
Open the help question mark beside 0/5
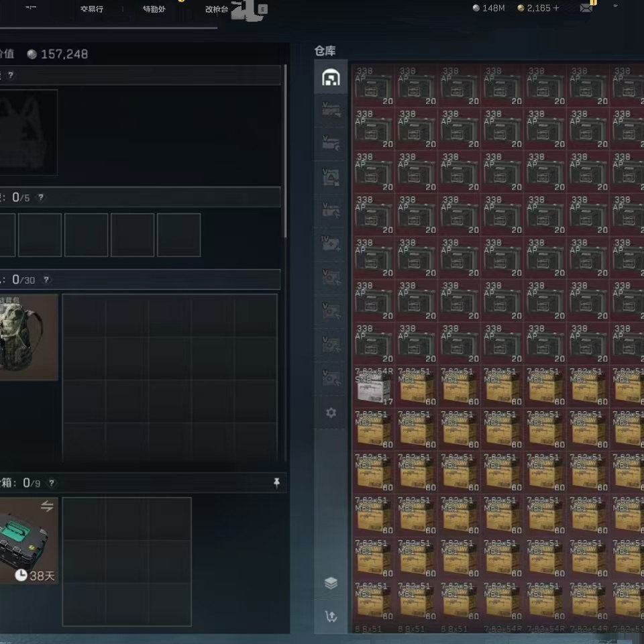[41, 197]
